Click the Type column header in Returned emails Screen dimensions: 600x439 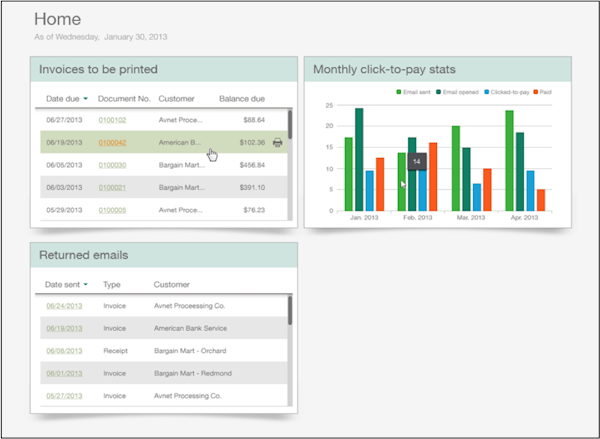[112, 284]
